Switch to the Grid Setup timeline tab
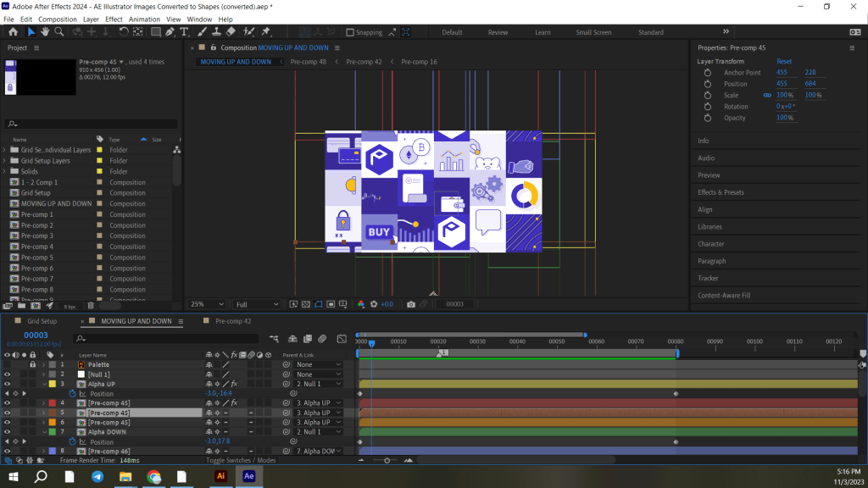868x488 pixels. coord(42,322)
